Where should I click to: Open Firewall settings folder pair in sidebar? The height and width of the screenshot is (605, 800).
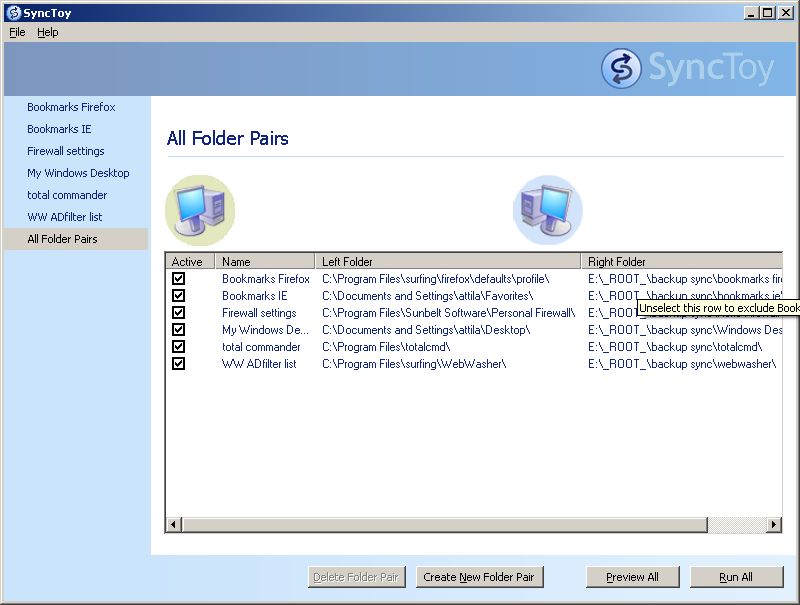click(x=66, y=151)
